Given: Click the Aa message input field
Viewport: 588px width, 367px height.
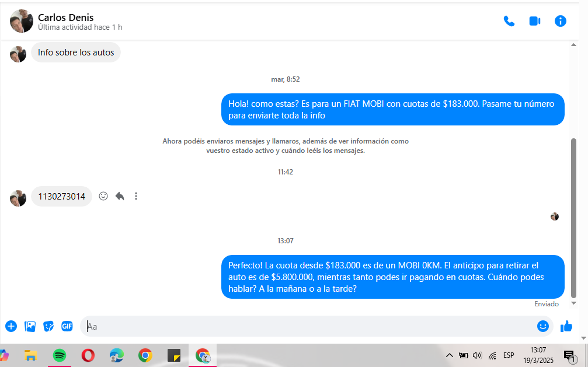Looking at the screenshot, I should [308, 326].
